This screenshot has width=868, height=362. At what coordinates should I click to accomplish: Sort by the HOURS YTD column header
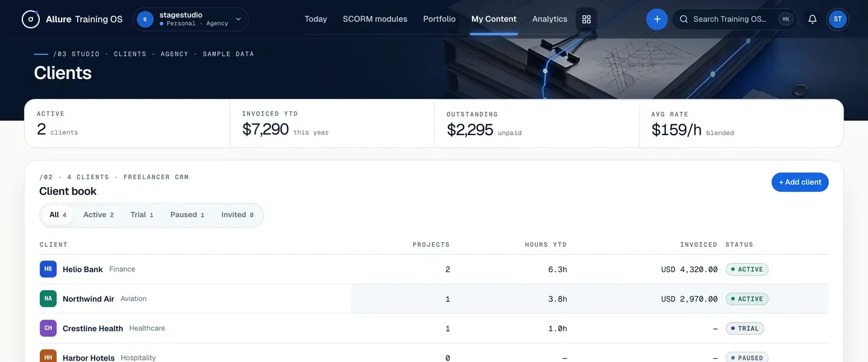point(546,244)
